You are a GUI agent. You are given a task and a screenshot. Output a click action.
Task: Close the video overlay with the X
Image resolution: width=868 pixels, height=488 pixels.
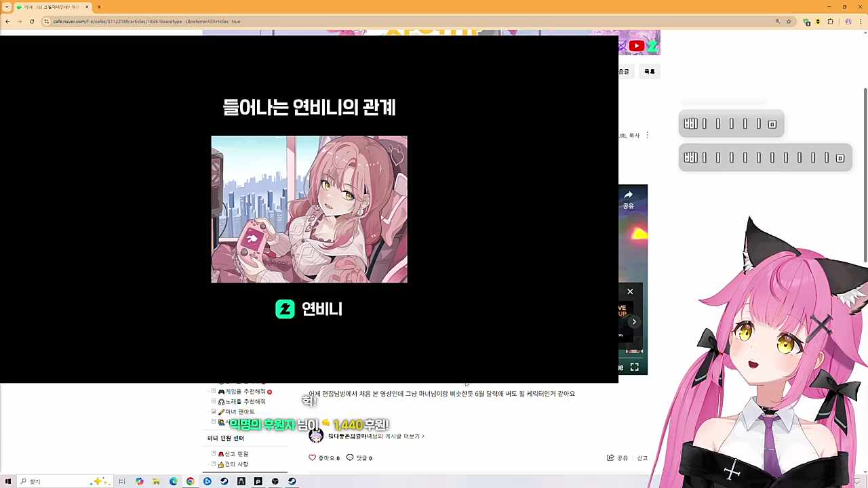pos(630,291)
